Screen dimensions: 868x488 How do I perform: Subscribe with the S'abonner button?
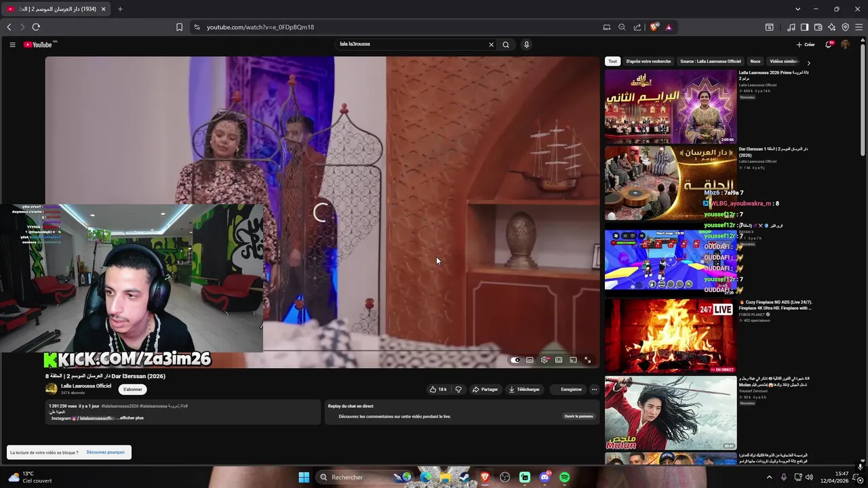[133, 389]
